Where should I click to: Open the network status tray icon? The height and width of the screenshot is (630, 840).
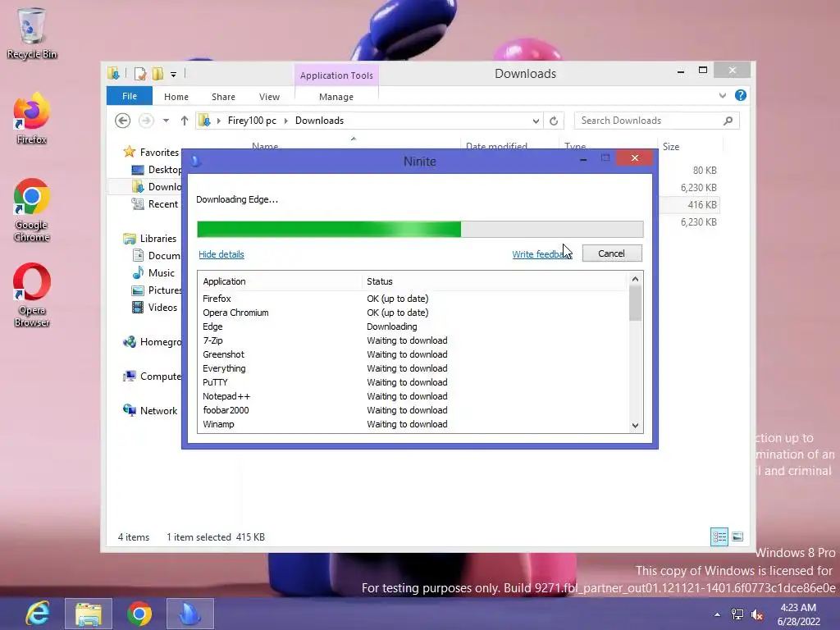737,614
